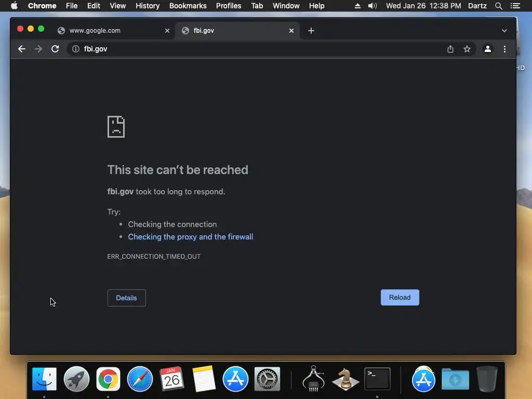Open a new tab with plus icon
Image resolution: width=532 pixels, height=399 pixels.
tap(311, 31)
